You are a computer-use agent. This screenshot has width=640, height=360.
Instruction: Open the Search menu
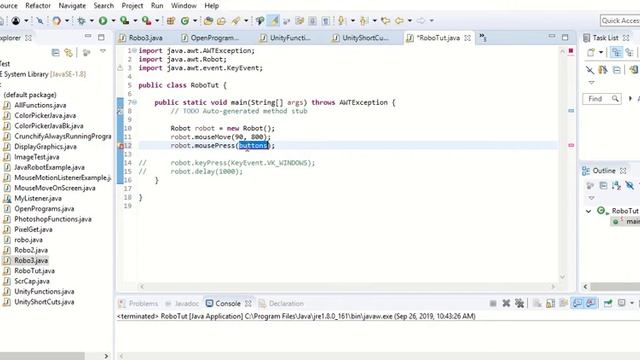tap(104, 6)
